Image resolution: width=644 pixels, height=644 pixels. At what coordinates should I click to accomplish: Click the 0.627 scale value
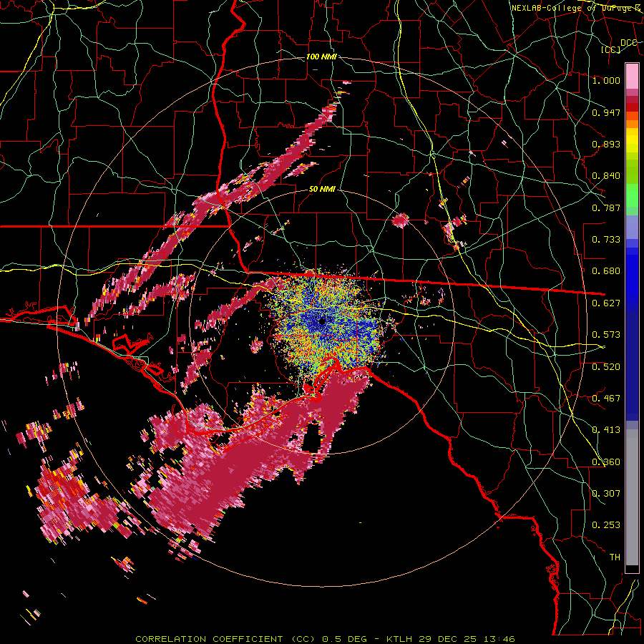606,303
